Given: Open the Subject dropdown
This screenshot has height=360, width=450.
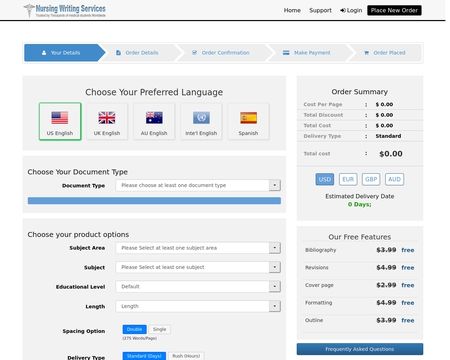Looking at the screenshot, I should coord(198,267).
